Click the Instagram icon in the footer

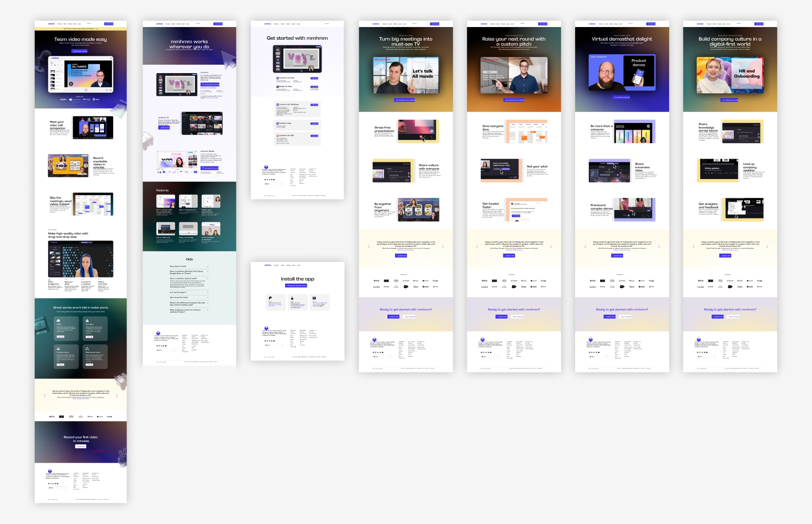coord(51,484)
